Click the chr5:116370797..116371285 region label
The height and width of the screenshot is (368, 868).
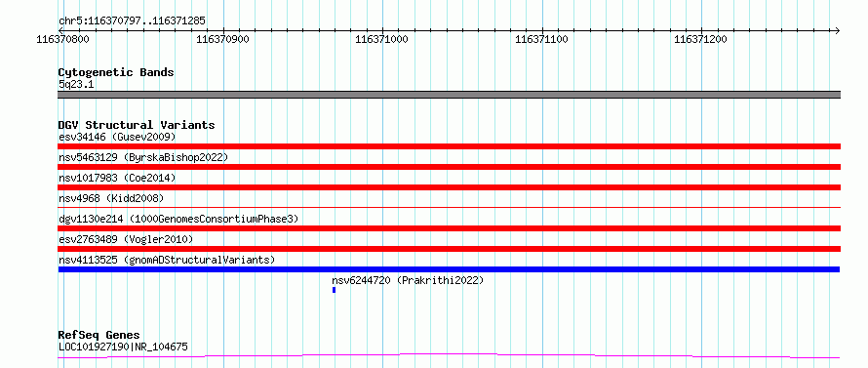132,21
